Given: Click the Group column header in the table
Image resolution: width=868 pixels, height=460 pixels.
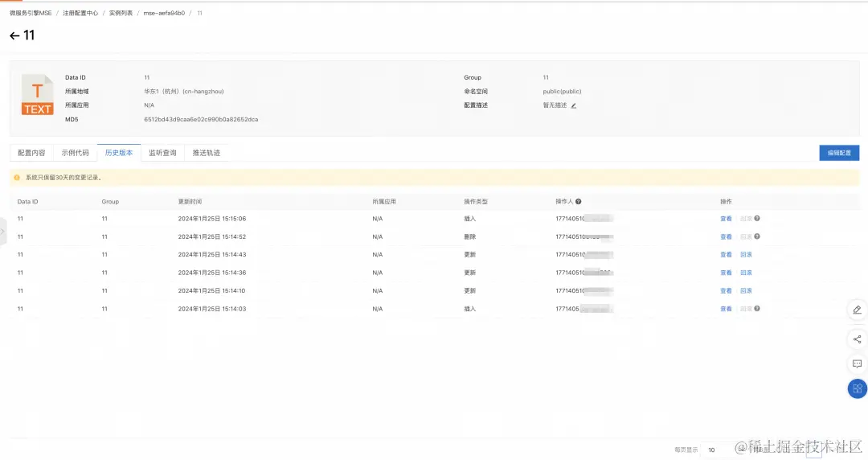Looking at the screenshot, I should tap(110, 202).
